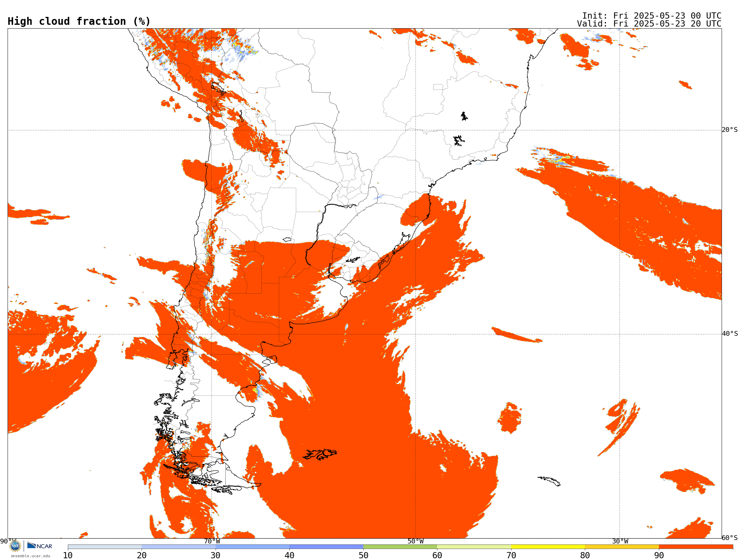This screenshot has width=744, height=560.
Task: Click the Falkland Islands outline on the map
Action: [320, 454]
